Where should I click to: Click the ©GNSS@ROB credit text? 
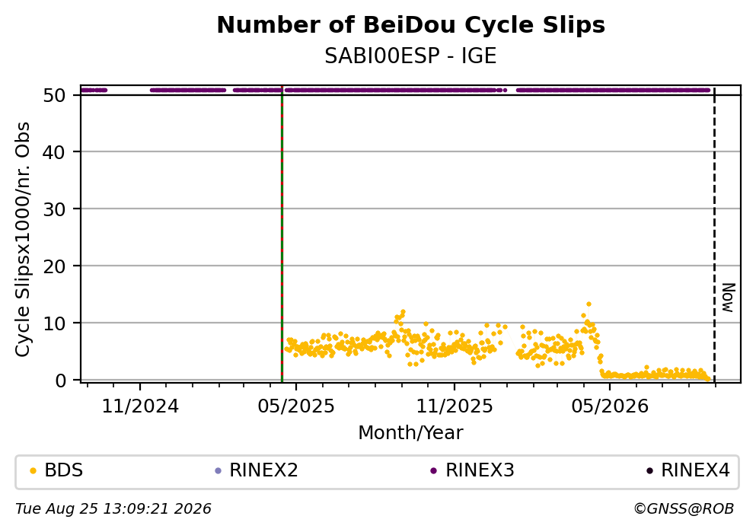(684, 509)
